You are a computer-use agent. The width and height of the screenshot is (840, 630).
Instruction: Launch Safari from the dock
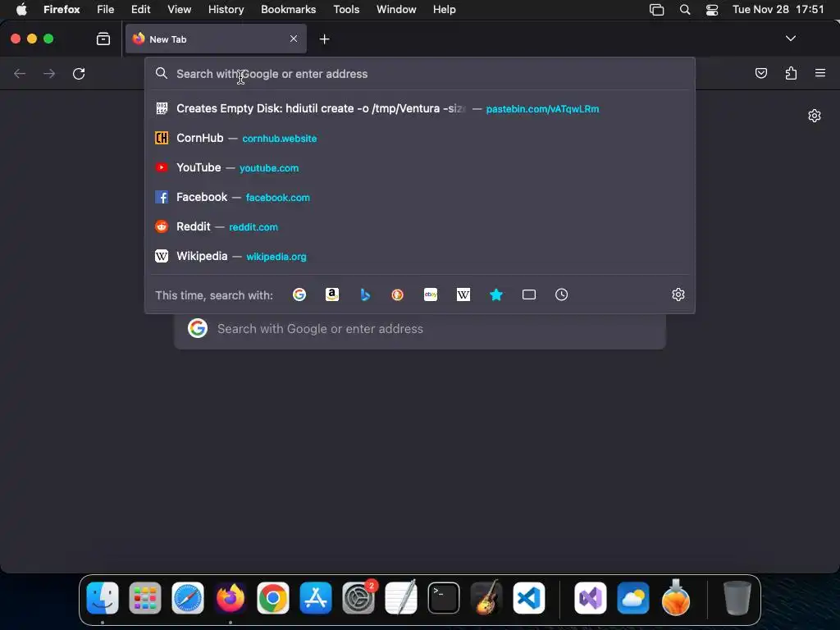pos(188,598)
